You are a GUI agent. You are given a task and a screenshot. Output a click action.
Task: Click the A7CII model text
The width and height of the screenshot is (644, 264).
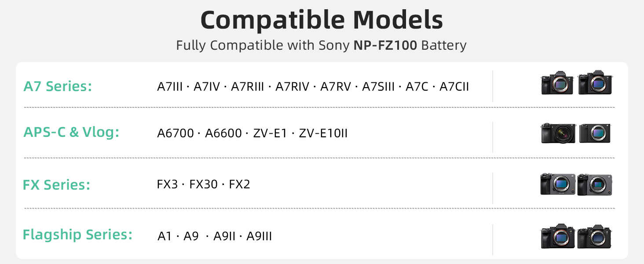click(x=454, y=87)
